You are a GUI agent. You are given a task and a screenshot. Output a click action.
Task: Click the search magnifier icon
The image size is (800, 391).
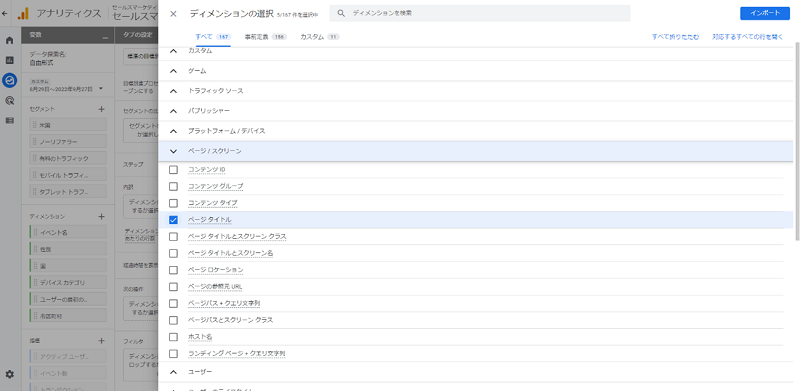click(x=342, y=13)
